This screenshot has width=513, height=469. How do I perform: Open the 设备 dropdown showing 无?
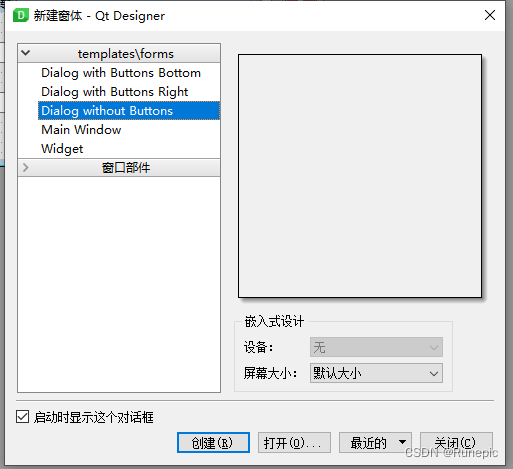[376, 347]
